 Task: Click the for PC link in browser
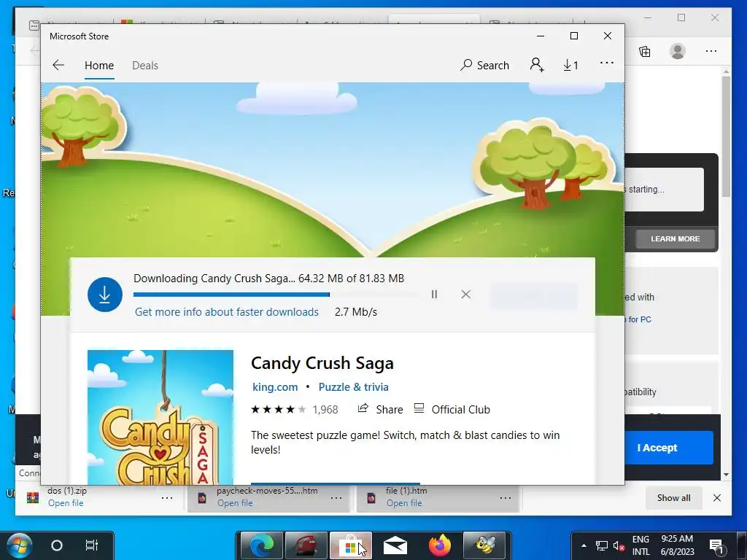[x=639, y=319]
